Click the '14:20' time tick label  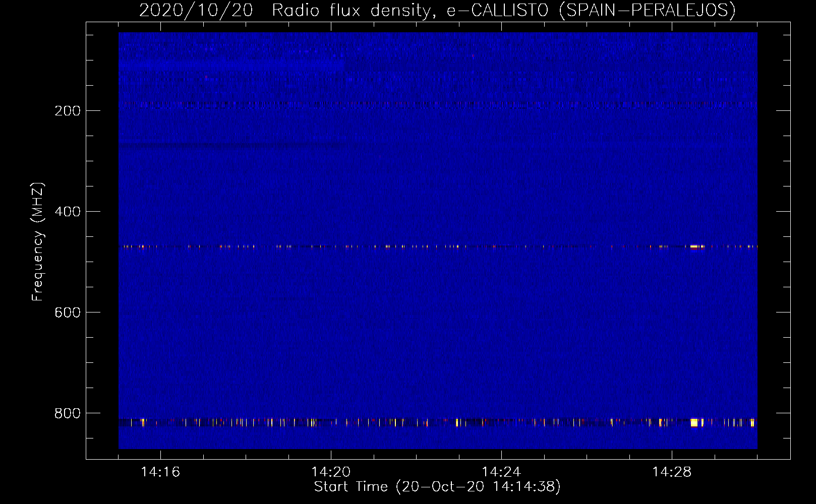pyautogui.click(x=331, y=472)
